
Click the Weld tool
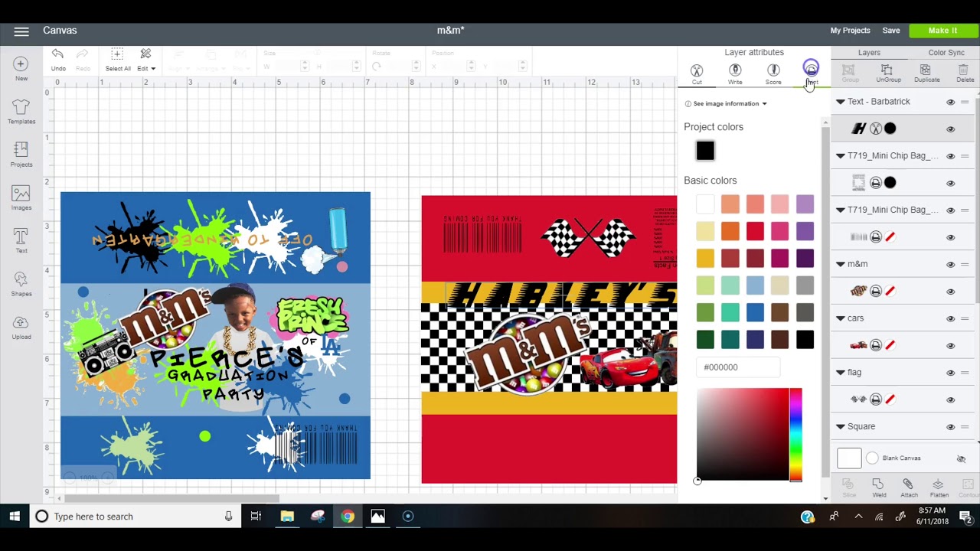(x=879, y=487)
